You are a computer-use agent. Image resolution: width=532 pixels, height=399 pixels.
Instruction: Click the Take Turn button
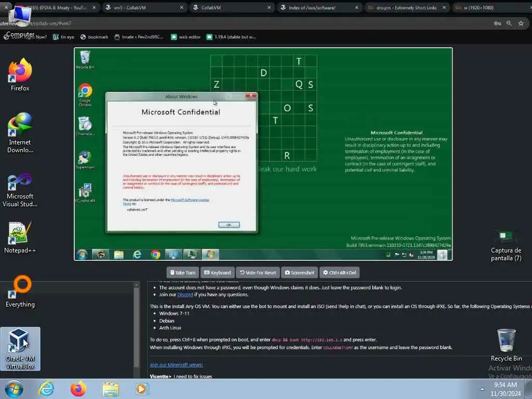[x=183, y=272]
